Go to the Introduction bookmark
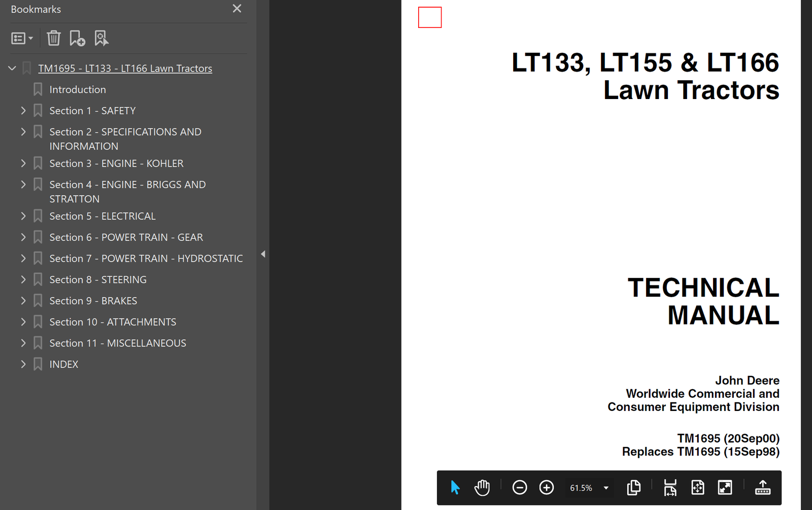 pyautogui.click(x=78, y=89)
